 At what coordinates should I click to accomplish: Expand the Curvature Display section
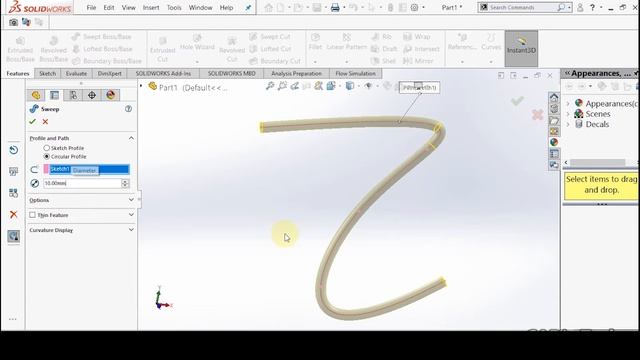click(x=131, y=230)
